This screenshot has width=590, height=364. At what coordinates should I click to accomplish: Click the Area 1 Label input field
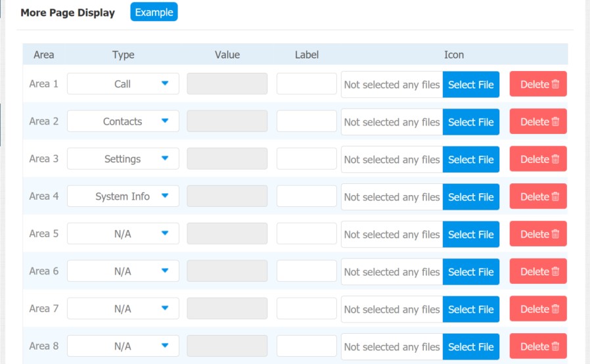(307, 83)
